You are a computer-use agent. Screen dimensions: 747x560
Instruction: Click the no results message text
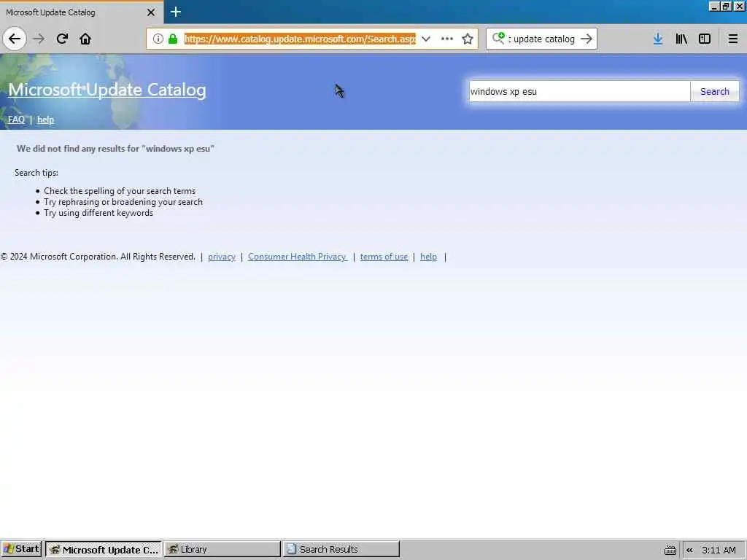115,149
